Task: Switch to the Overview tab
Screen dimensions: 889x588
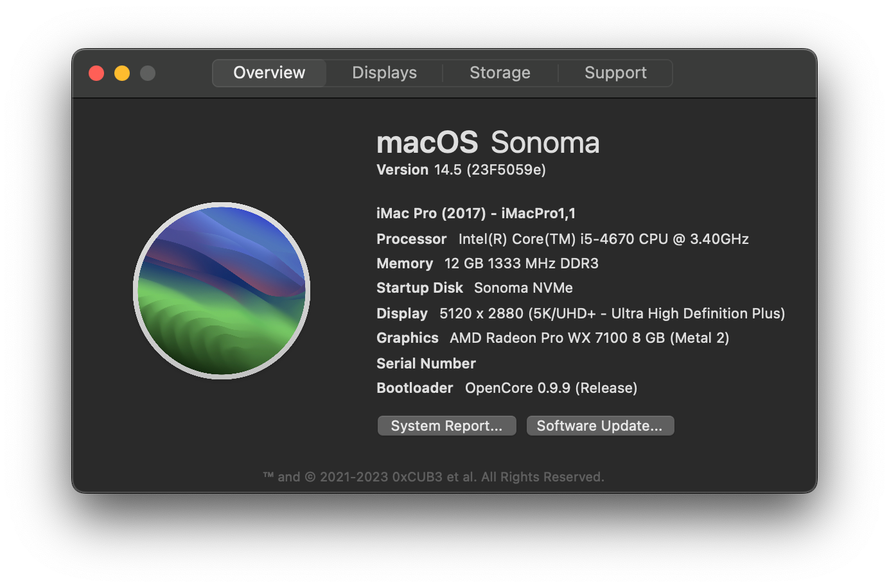Action: point(269,73)
